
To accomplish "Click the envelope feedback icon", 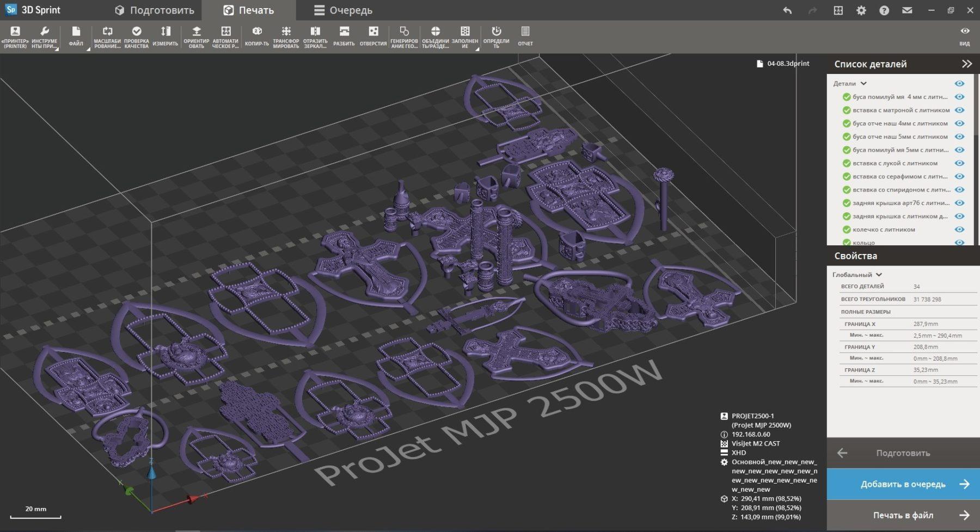I will (x=907, y=10).
